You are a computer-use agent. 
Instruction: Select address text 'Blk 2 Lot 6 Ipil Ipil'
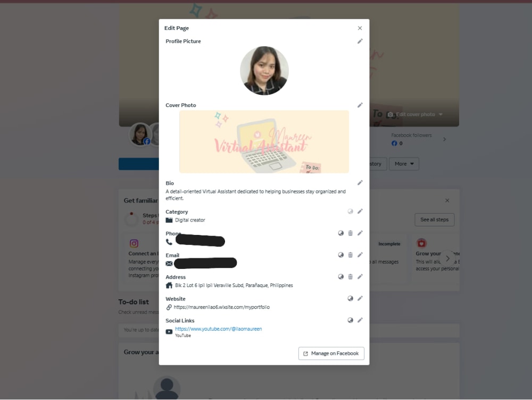194,285
